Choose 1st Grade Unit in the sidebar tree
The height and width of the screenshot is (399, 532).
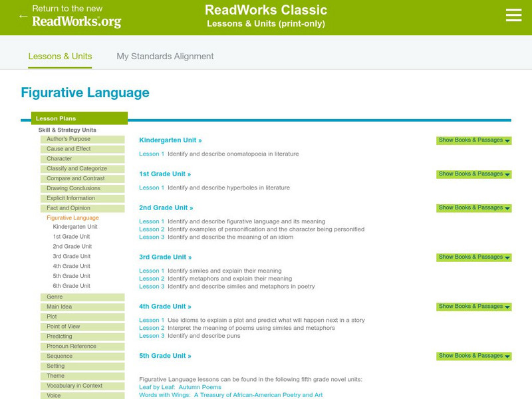(71, 237)
